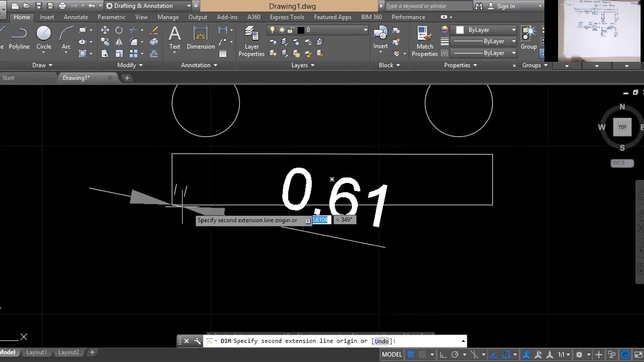Expand the Layers panel
644x362 pixels.
[x=303, y=65]
